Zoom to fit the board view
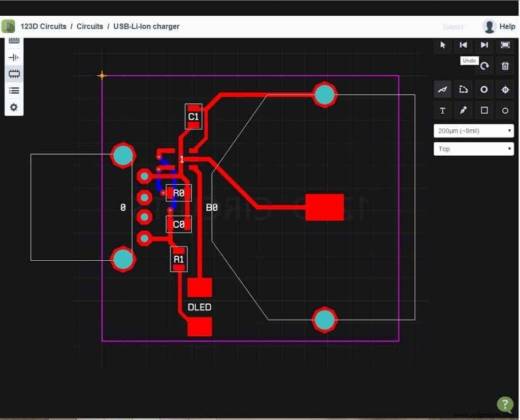Viewport: 520px width, 420px height. pyautogui.click(x=504, y=45)
